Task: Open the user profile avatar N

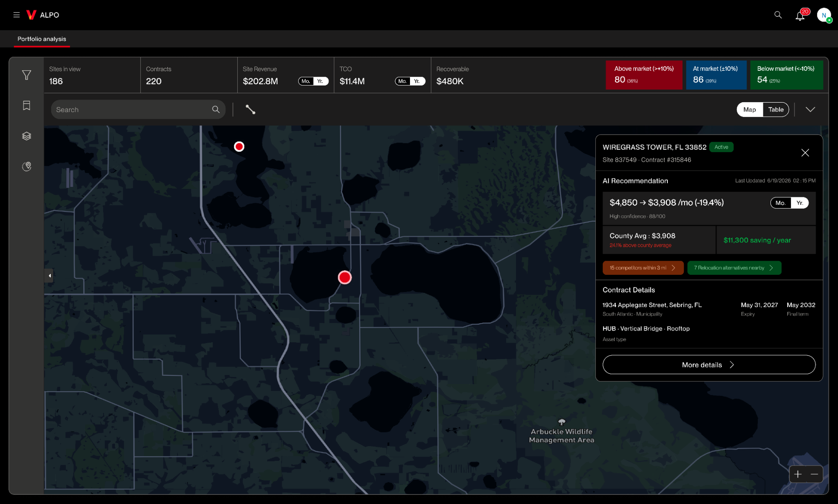Action: (x=824, y=15)
